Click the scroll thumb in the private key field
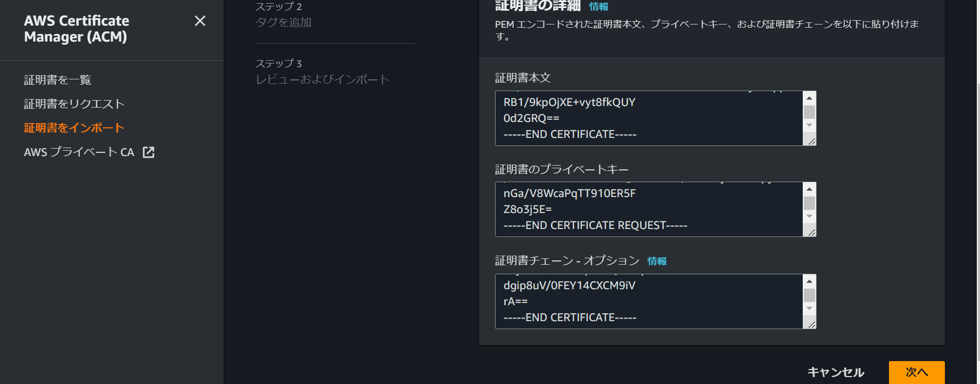Screen dimensions: 980x384 click(x=809, y=203)
